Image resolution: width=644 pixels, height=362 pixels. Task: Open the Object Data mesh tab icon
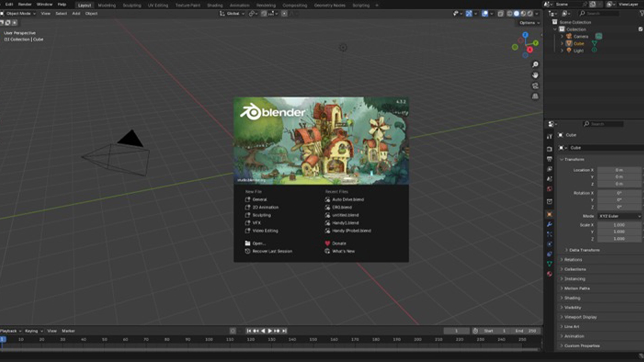[549, 264]
